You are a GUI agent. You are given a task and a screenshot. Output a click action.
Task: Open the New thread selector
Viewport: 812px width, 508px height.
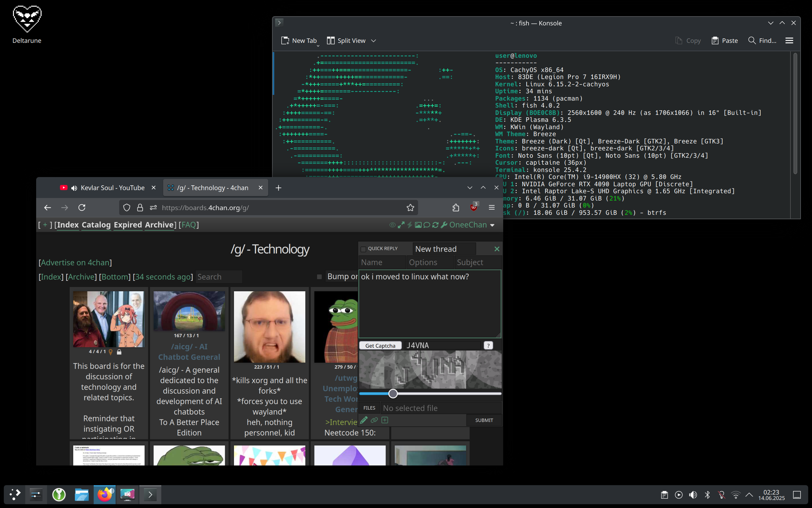point(444,249)
